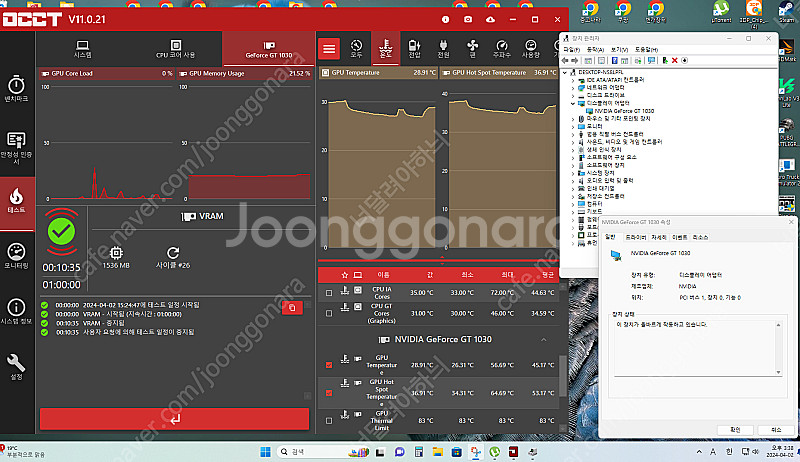Click the back arrow in Device Manager toolbar

tap(566, 60)
